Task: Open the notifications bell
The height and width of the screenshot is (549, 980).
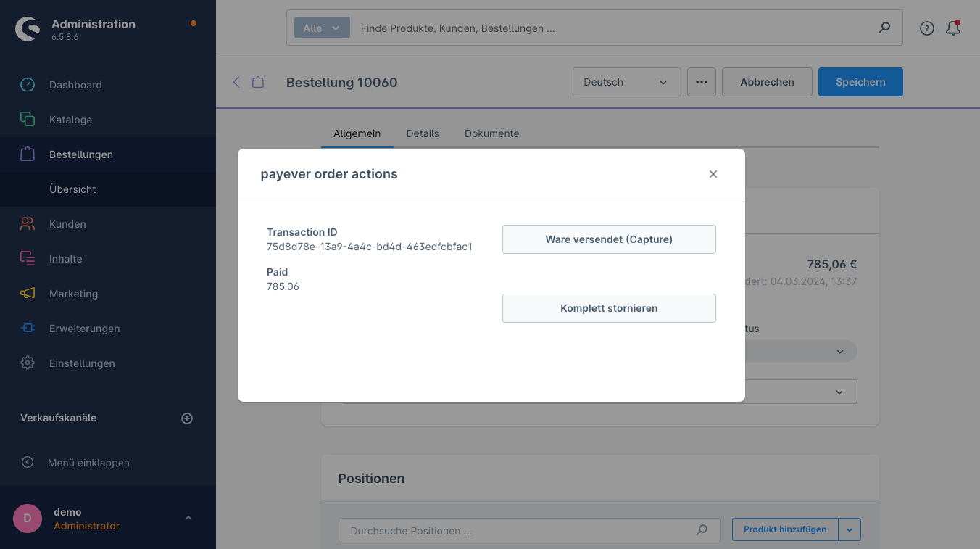Action: pyautogui.click(x=953, y=28)
